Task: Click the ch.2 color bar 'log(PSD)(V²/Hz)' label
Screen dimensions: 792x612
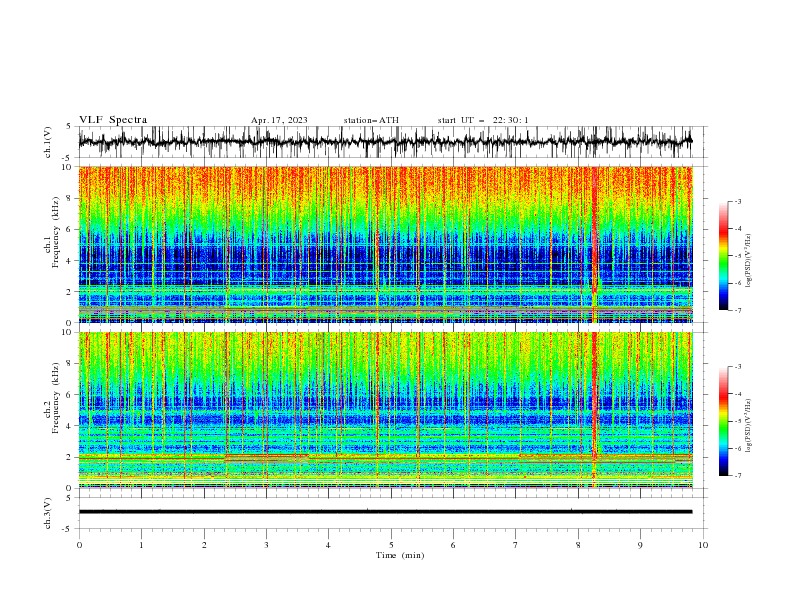Action: point(749,426)
